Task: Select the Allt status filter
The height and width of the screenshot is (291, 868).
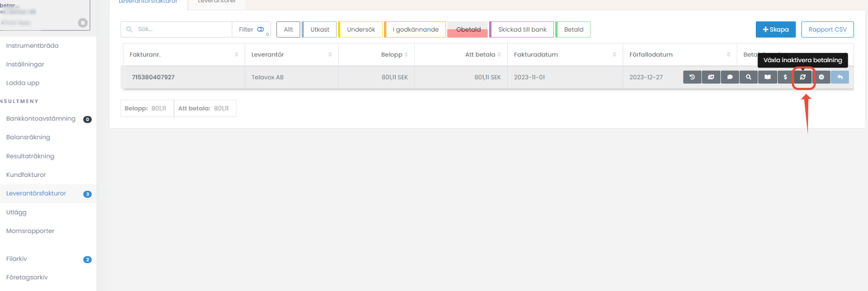Action: point(288,29)
